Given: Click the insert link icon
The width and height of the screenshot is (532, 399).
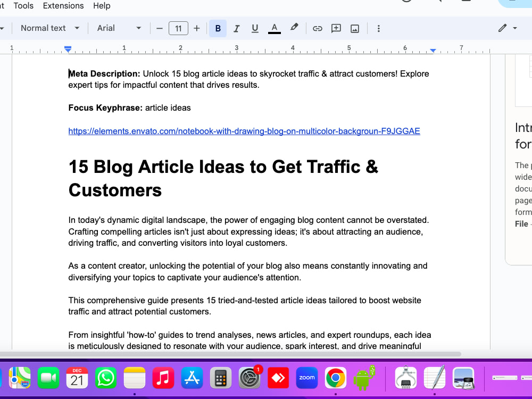Looking at the screenshot, I should (317, 29).
